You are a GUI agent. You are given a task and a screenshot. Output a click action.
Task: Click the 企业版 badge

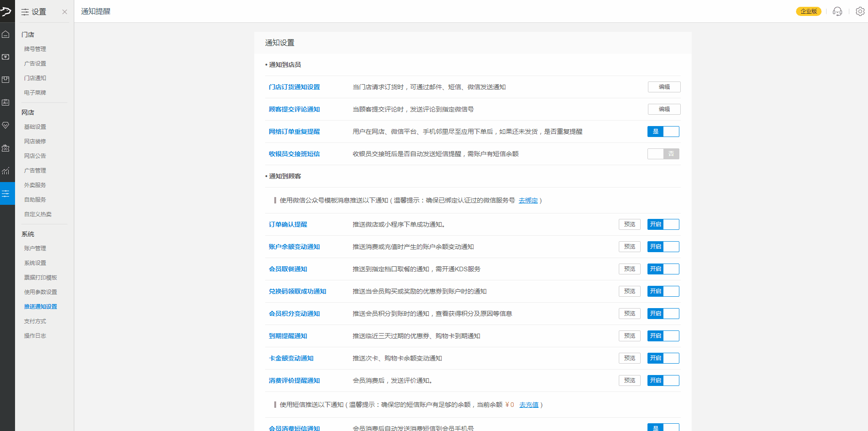(808, 11)
